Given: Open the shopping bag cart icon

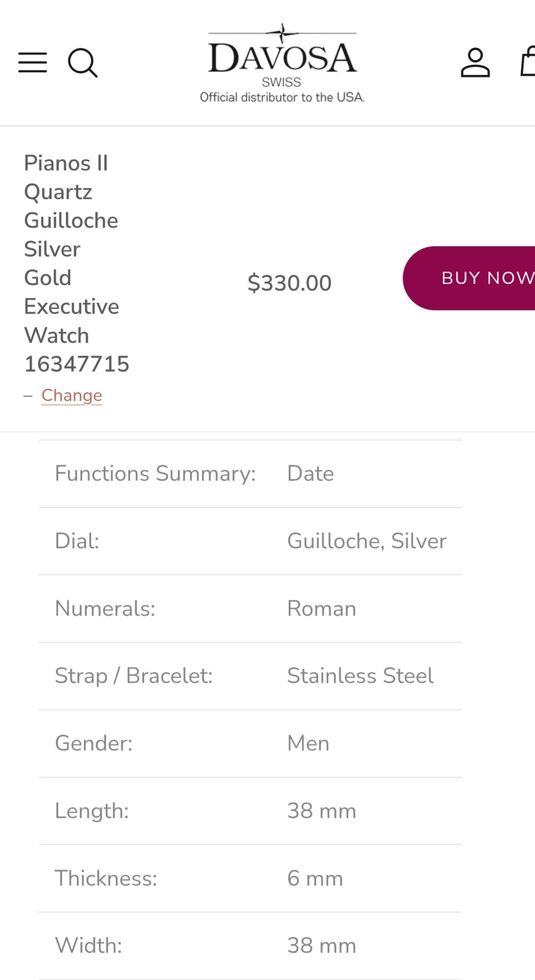Looking at the screenshot, I should click(x=528, y=61).
